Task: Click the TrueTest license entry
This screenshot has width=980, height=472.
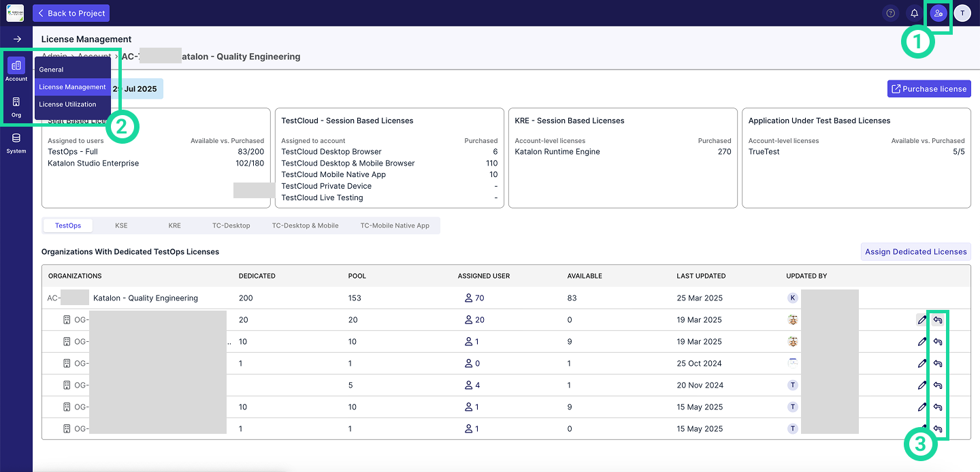Action: (x=764, y=152)
